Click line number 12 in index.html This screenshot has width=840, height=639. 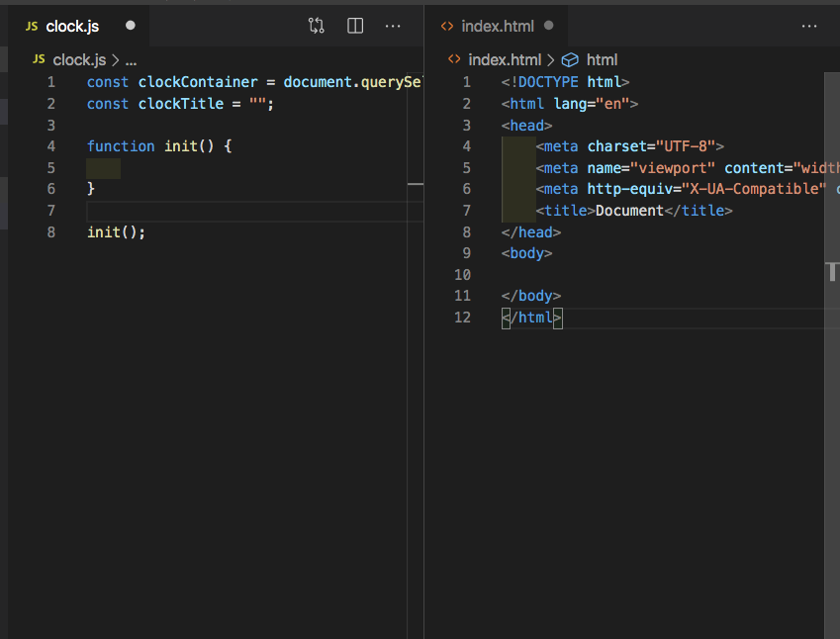(x=462, y=317)
